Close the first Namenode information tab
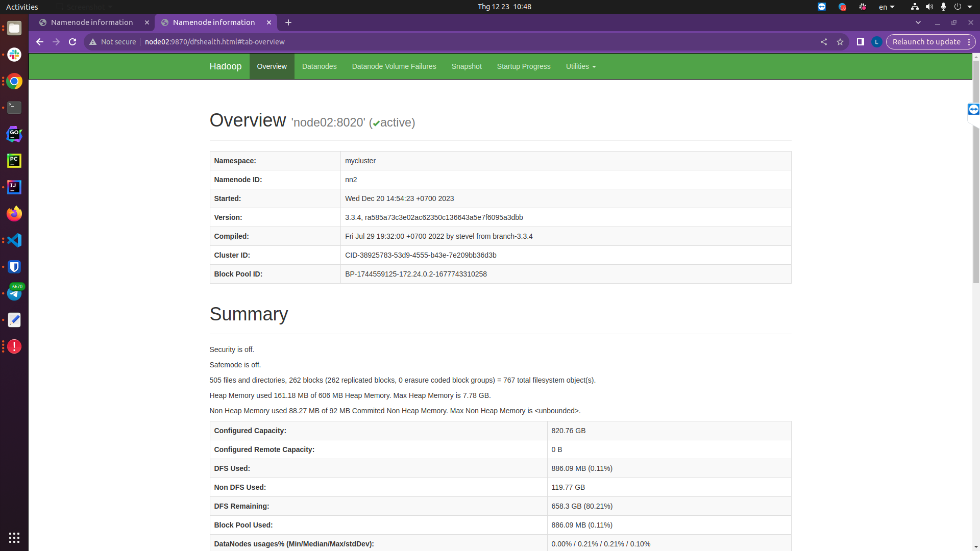This screenshot has height=551, width=980. point(147,22)
